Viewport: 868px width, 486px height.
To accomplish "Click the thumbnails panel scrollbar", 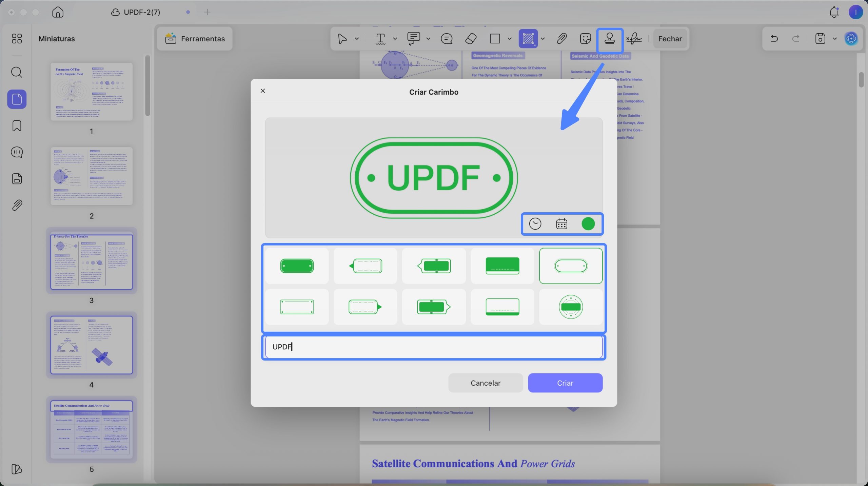I will (147, 86).
